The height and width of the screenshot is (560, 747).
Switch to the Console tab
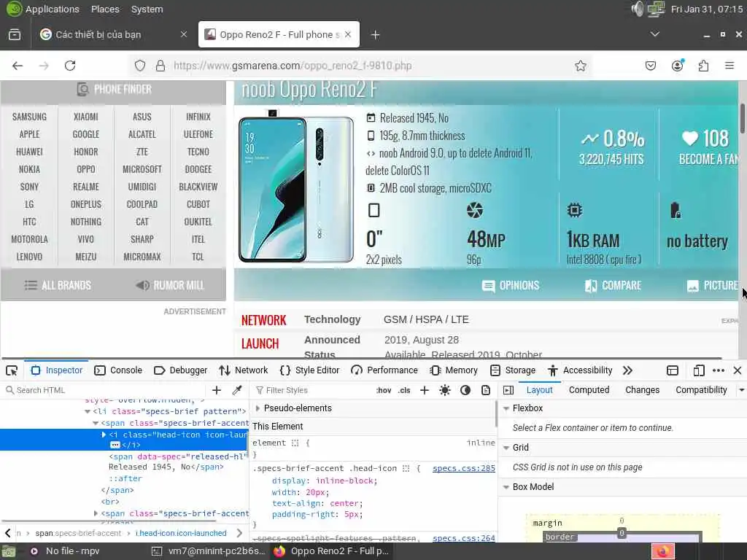coord(118,370)
